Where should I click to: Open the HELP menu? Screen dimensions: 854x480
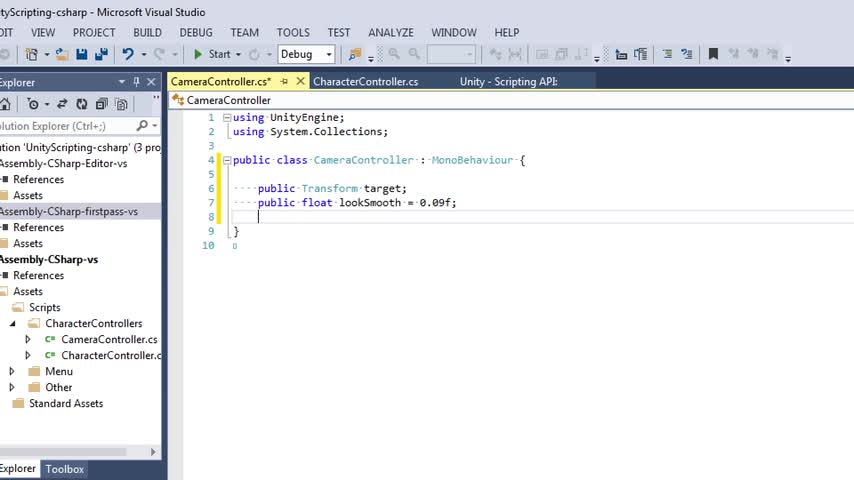[x=507, y=33]
